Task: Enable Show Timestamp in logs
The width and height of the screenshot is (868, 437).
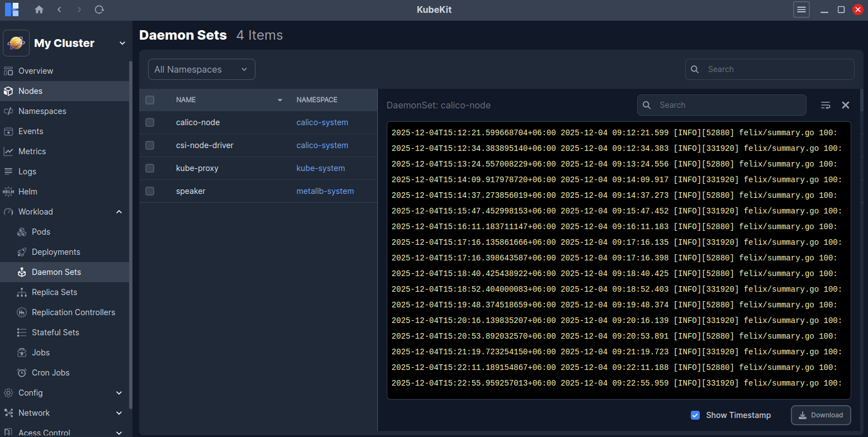Action: tap(695, 415)
